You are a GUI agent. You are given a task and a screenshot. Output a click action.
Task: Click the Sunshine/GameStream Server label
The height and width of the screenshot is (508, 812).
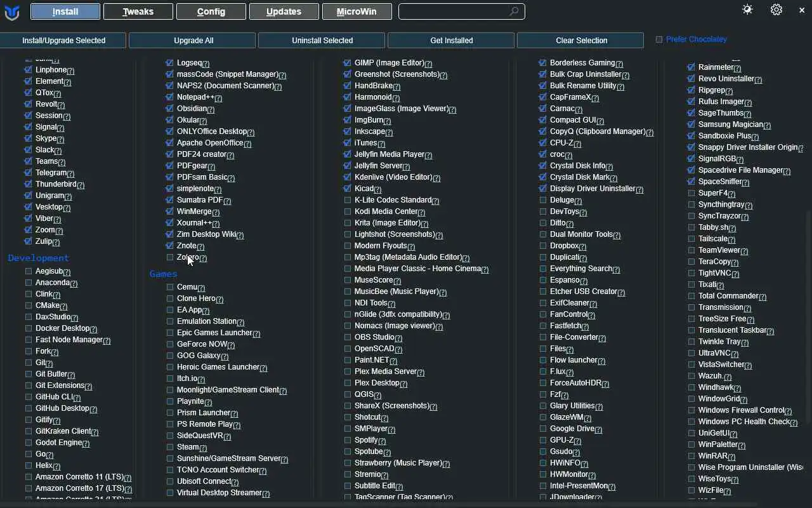click(x=228, y=458)
